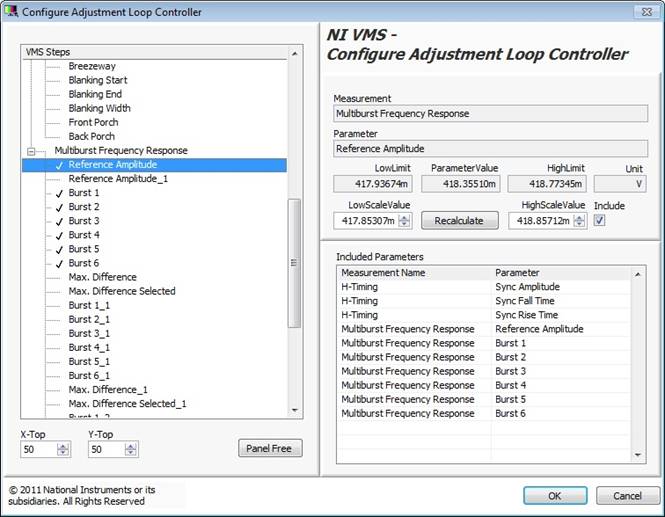Click the X-Top stepper arrows
The width and height of the screenshot is (665, 517).
63,449
